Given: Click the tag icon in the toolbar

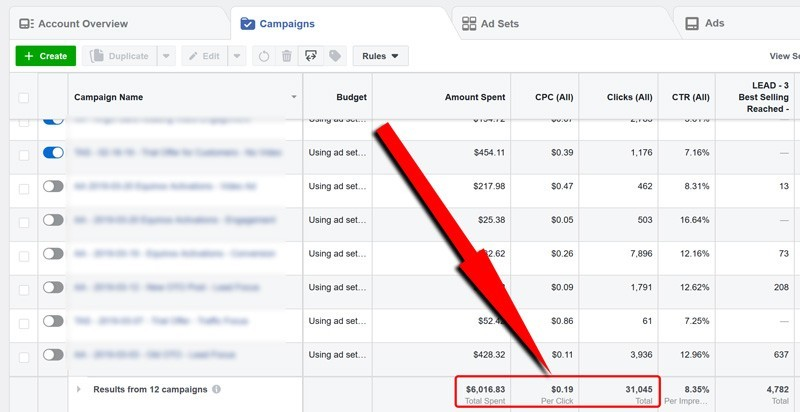Looking at the screenshot, I should pyautogui.click(x=335, y=57).
